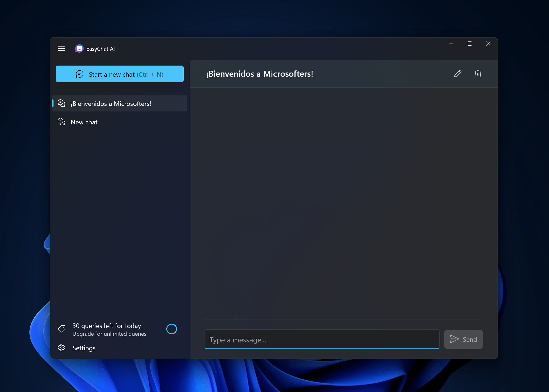Start a new chat with the blue button

[120, 74]
